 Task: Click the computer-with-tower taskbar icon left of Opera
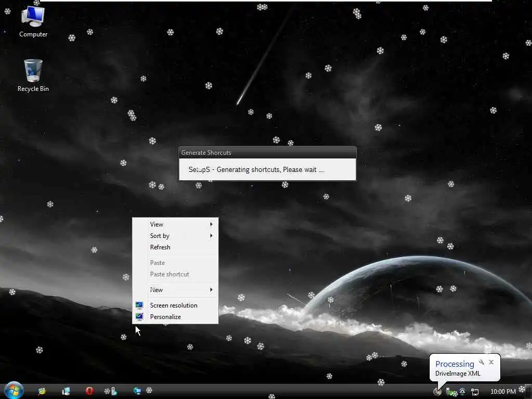click(66, 391)
